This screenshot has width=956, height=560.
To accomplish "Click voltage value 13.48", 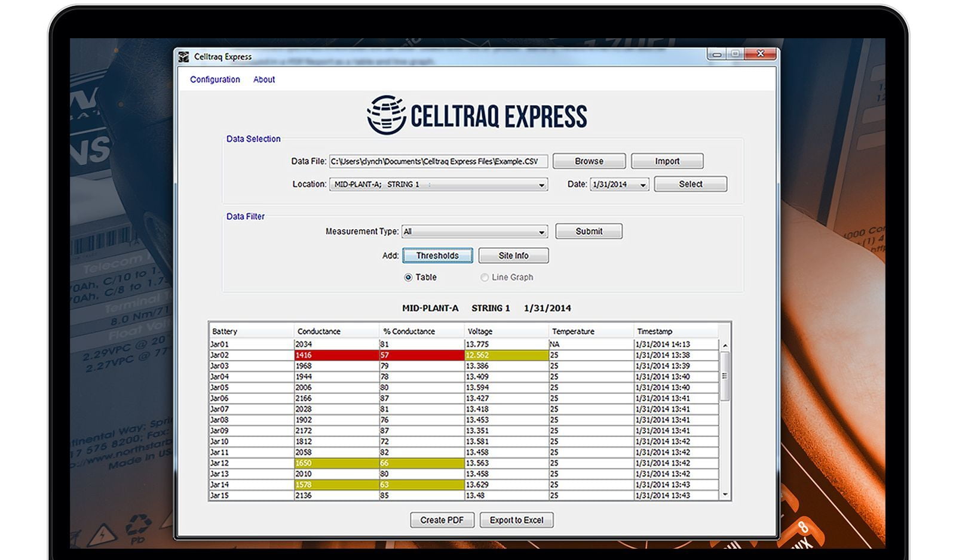I will 507,495.
